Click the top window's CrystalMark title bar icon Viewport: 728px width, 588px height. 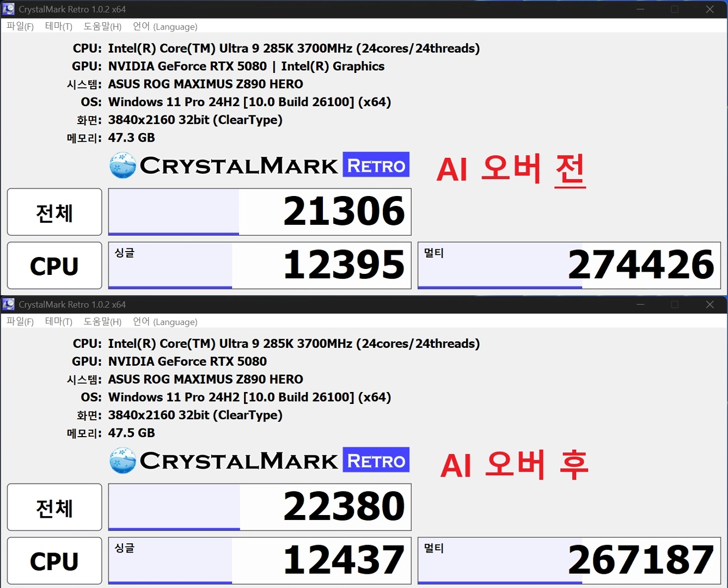click(x=9, y=9)
